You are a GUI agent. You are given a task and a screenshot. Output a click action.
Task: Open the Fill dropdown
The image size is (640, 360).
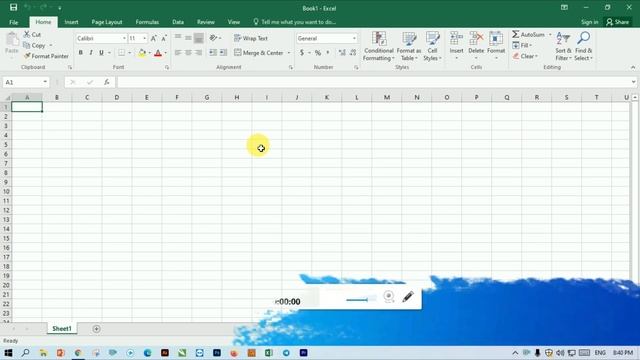[x=521, y=45]
